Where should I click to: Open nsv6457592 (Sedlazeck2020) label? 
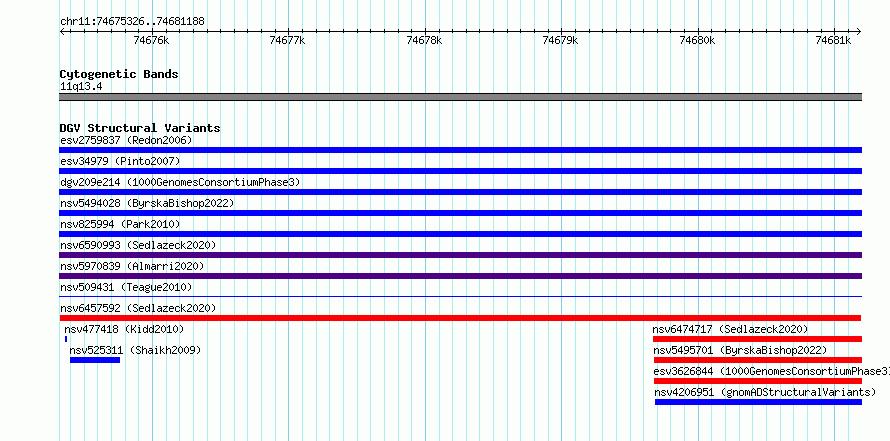point(138,308)
